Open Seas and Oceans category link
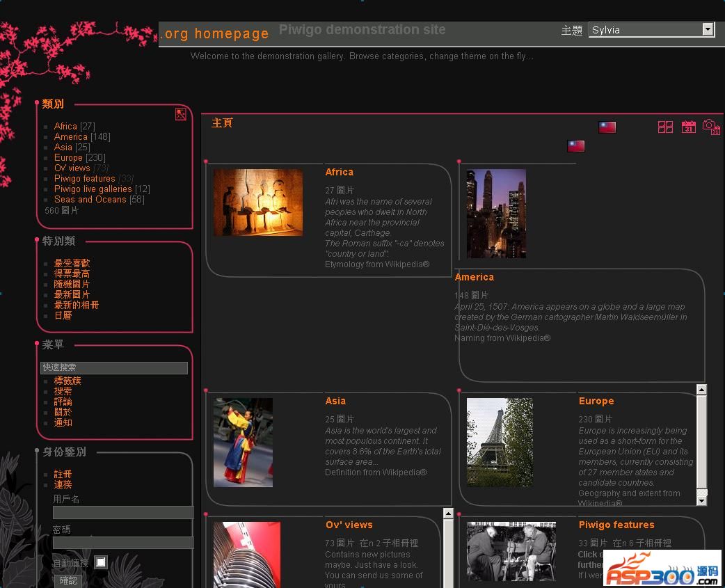The image size is (725, 588). (x=90, y=200)
